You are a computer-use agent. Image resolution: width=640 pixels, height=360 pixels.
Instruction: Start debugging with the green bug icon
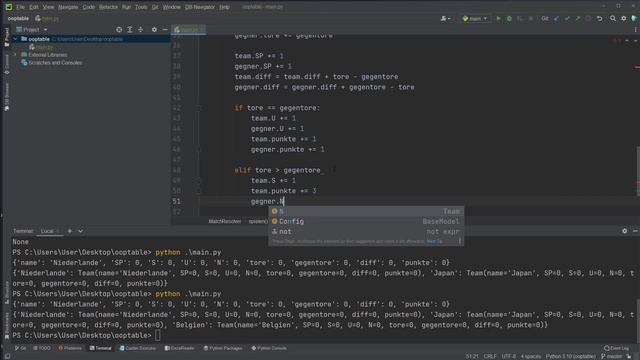[x=509, y=18]
